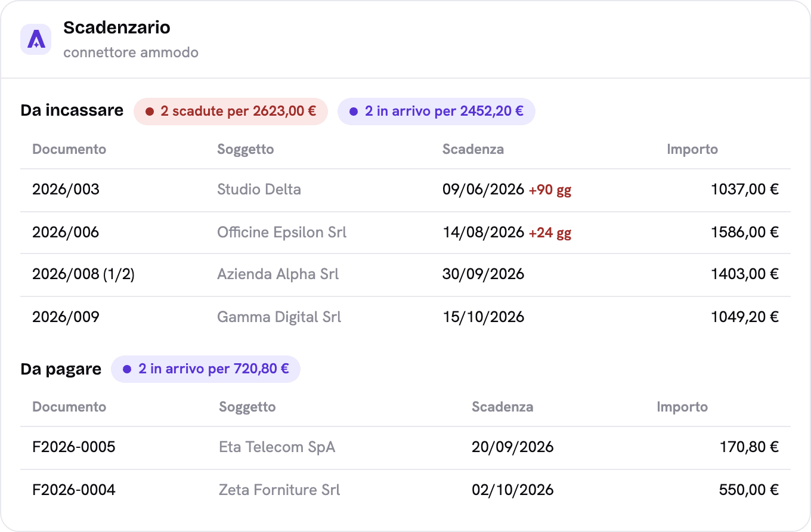Click the Scadenzario title

[117, 27]
